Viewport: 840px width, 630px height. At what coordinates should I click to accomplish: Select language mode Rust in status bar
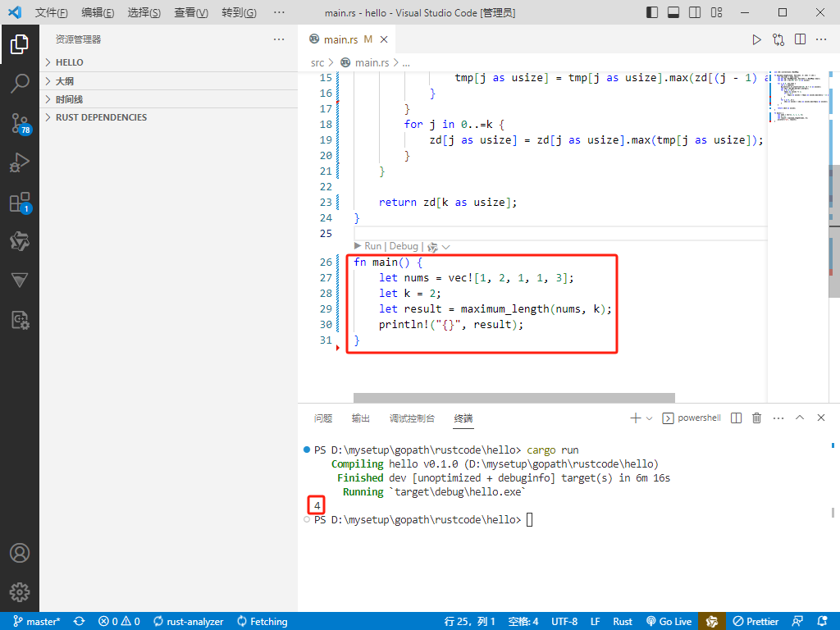623,622
